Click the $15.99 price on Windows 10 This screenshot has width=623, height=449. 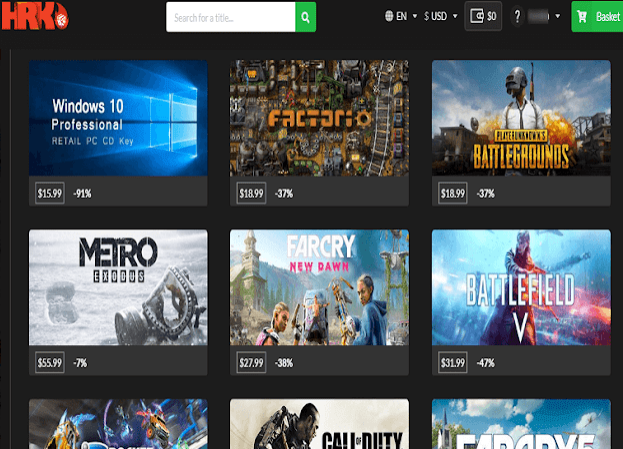(49, 192)
